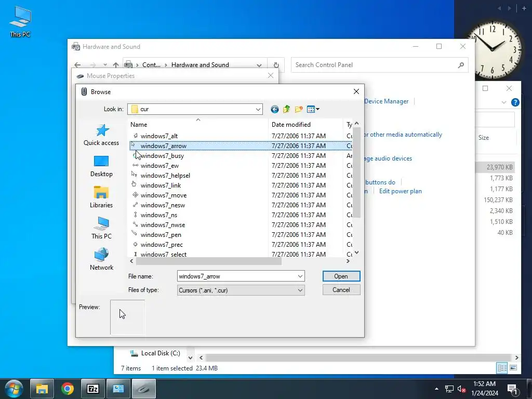Open recent locations dropdown in Control Panel
The width and height of the screenshot is (532, 399).
pos(105,65)
